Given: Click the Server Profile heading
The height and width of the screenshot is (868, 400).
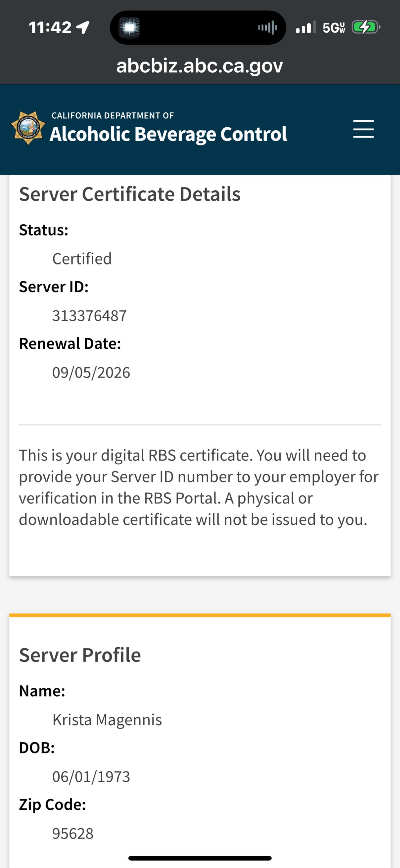Looking at the screenshot, I should pyautogui.click(x=80, y=655).
